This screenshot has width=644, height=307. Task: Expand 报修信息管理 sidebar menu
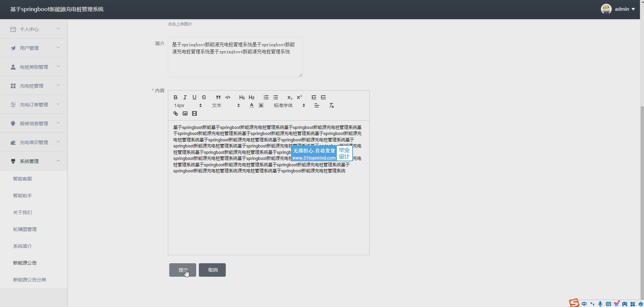coord(34,124)
